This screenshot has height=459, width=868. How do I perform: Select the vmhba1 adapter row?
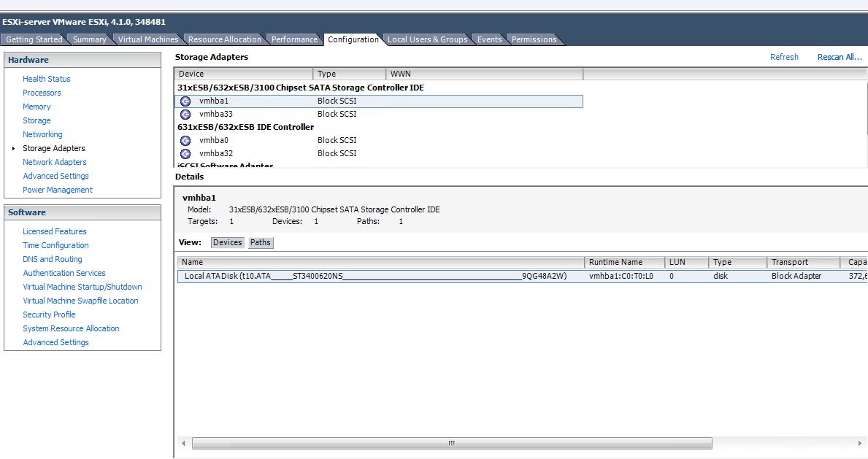[x=379, y=101]
